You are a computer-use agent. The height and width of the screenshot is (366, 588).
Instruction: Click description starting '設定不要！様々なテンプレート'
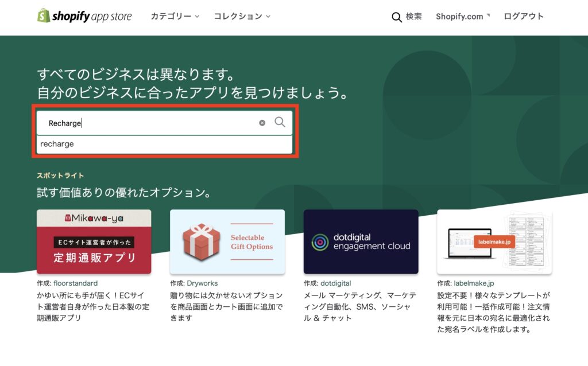(493, 313)
